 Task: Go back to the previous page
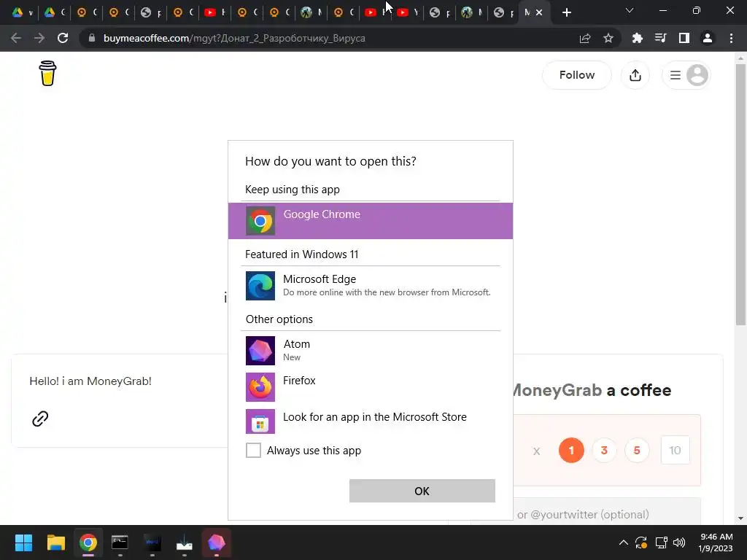coord(16,38)
